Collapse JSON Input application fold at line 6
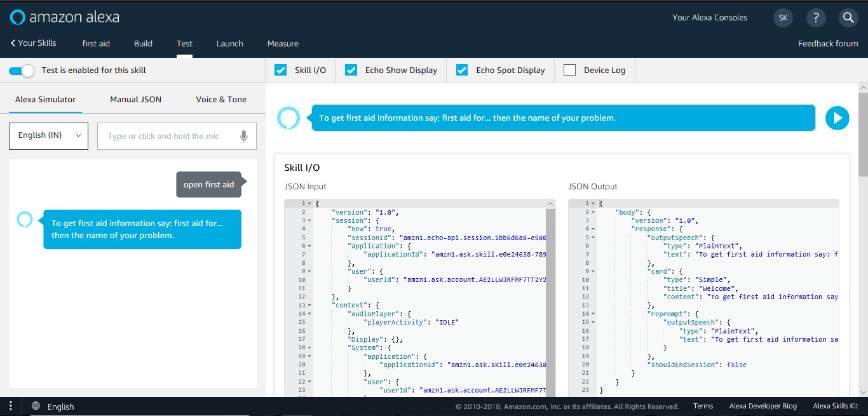This screenshot has width=868, height=416. (x=309, y=246)
